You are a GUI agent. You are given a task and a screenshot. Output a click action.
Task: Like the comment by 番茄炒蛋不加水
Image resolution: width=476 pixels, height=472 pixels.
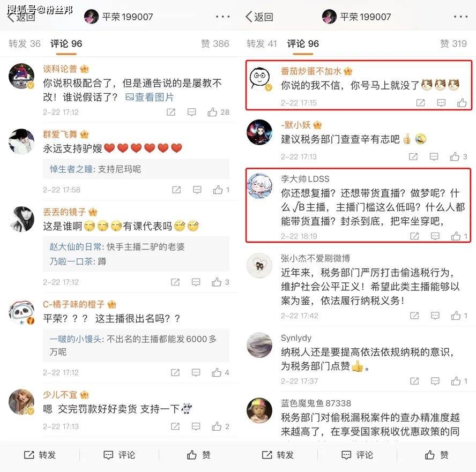(x=462, y=103)
